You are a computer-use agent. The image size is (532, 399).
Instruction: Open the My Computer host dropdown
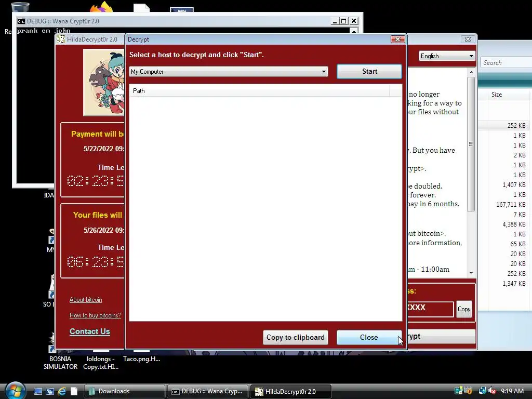coord(229,72)
